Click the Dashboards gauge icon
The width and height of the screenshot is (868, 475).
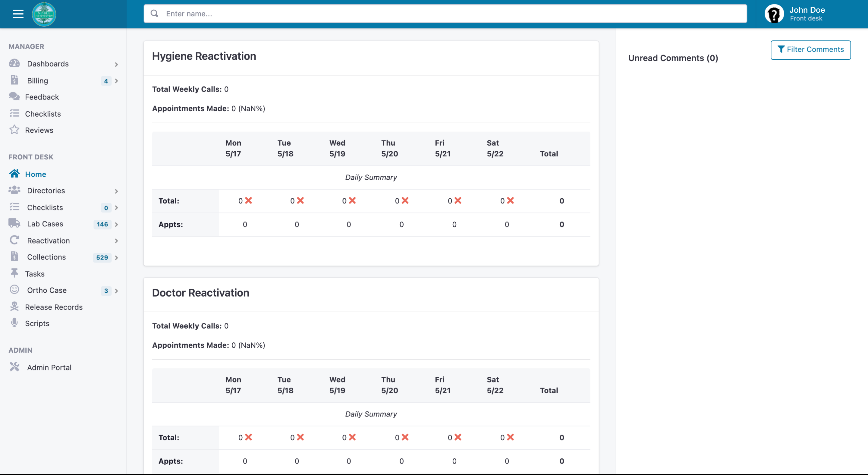[x=14, y=63]
